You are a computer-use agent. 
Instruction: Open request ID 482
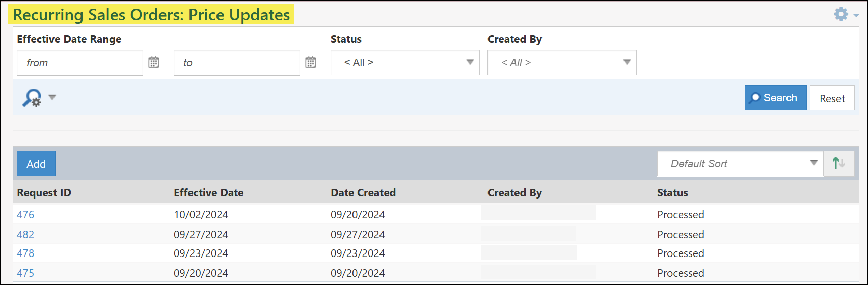[x=25, y=235]
